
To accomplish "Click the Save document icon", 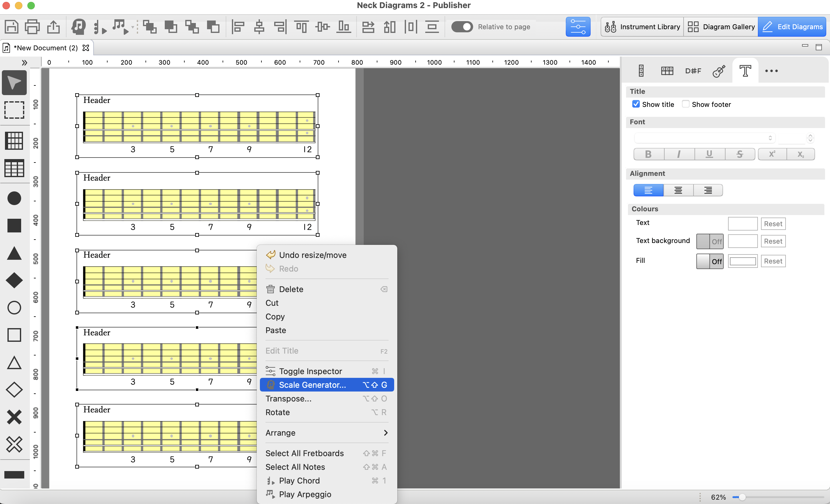I will click(12, 27).
